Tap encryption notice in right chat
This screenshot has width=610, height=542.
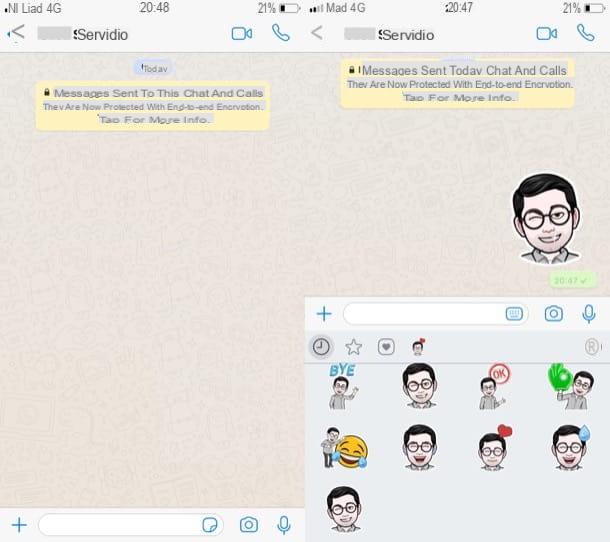tap(458, 84)
